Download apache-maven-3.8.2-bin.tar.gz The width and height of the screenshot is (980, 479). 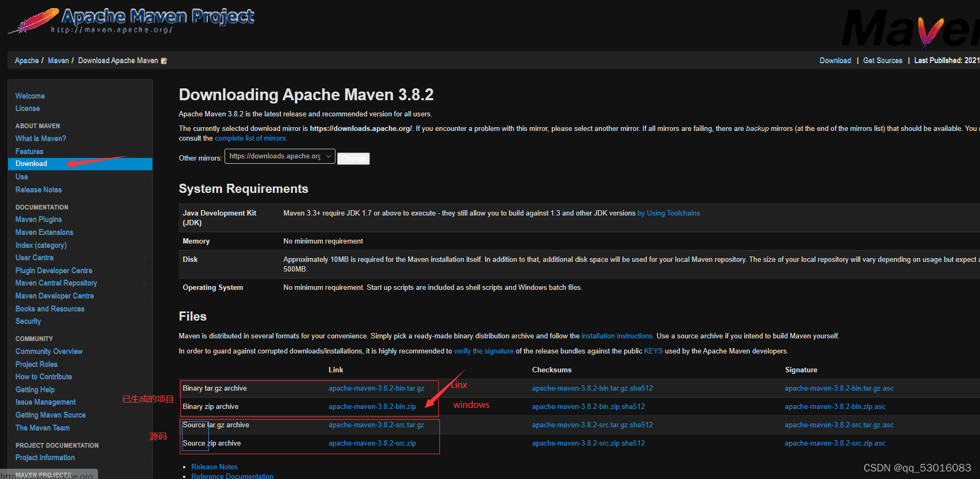coord(376,388)
